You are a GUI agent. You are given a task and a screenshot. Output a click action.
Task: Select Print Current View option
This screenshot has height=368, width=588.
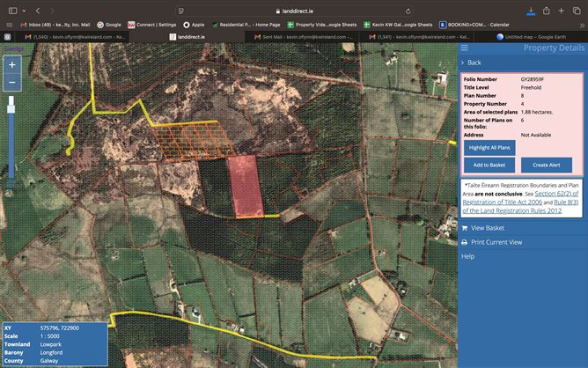tap(496, 242)
